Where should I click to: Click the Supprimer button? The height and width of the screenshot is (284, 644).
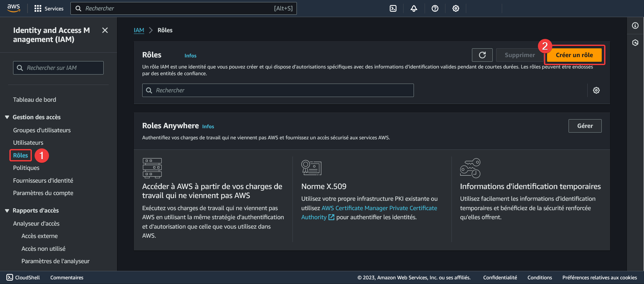pyautogui.click(x=520, y=55)
